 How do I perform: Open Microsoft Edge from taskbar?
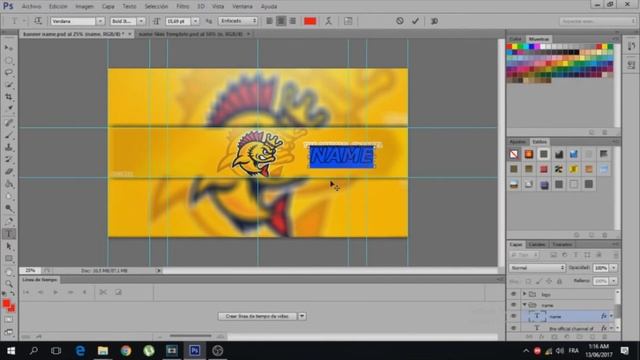(x=80, y=351)
